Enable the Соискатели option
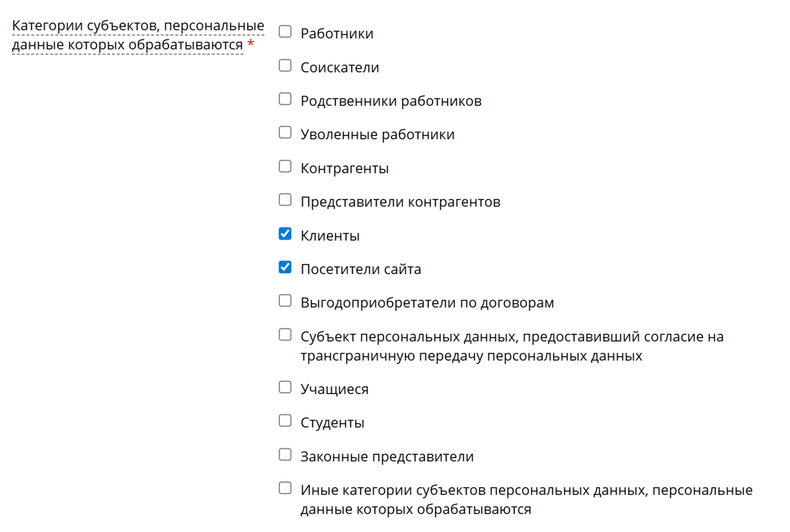 click(285, 65)
